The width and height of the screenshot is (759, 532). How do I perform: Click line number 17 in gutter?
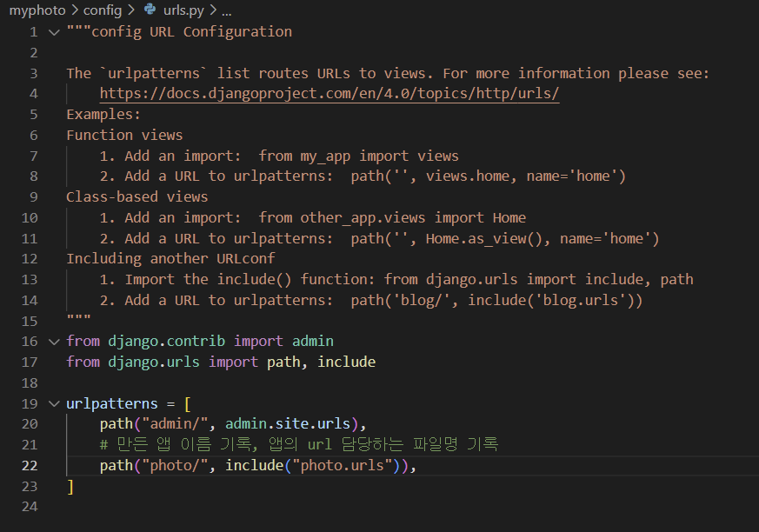click(x=30, y=362)
